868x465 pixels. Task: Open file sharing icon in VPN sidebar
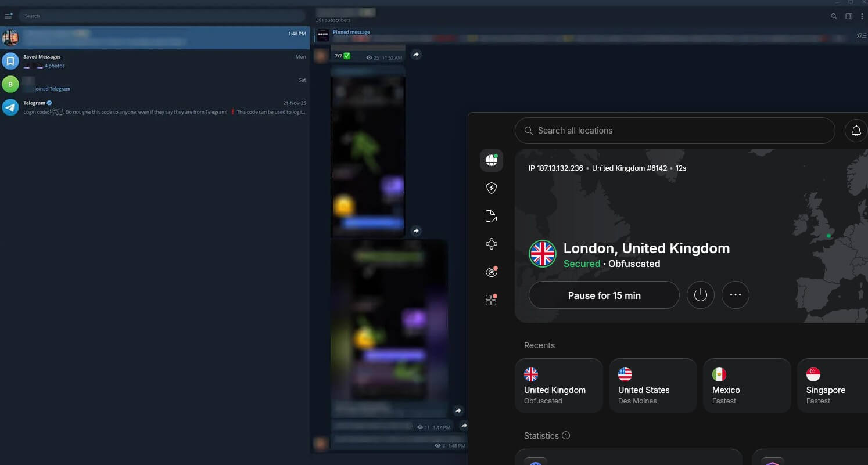(x=491, y=216)
